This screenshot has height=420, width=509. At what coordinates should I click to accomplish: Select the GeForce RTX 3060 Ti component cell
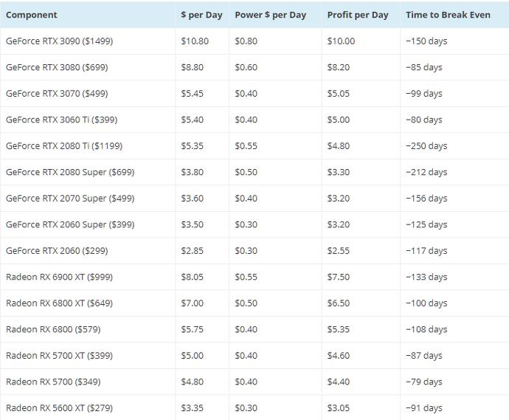pos(61,120)
